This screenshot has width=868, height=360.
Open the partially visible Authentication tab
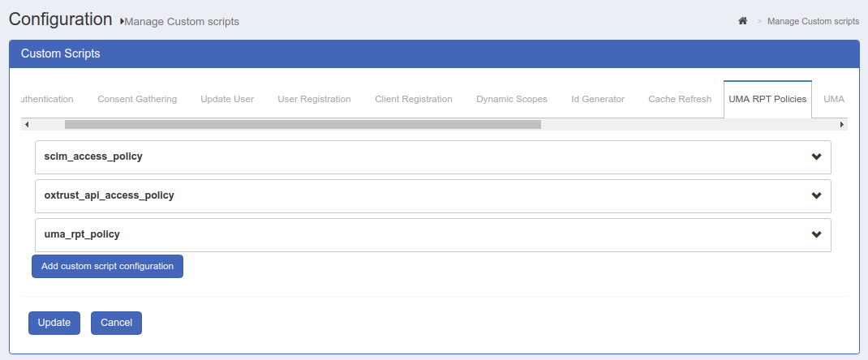click(46, 99)
